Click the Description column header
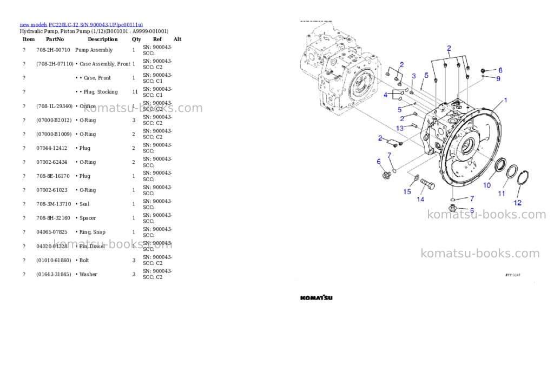The image size is (554, 392). 102,39
